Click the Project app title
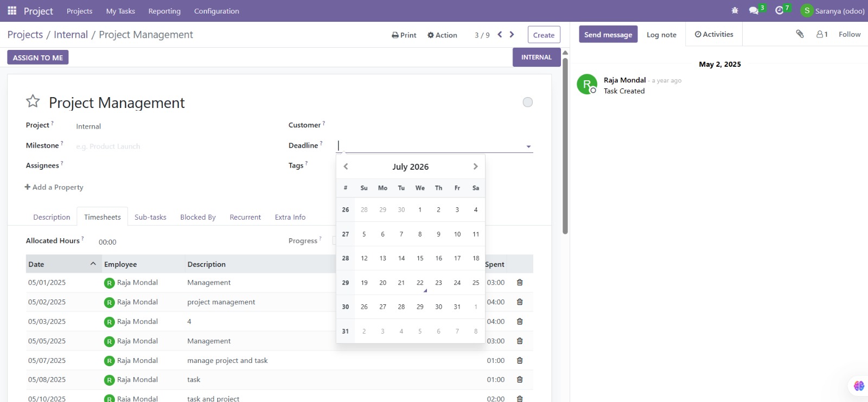 pyautogui.click(x=38, y=11)
